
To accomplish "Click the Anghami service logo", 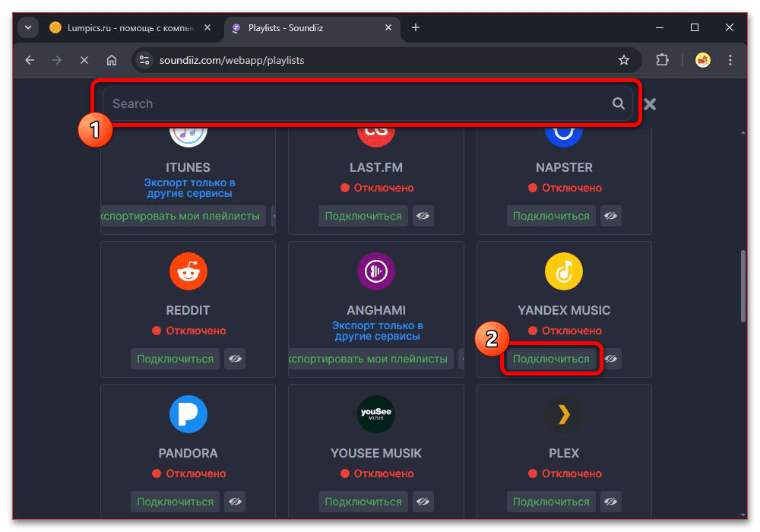I will coord(375,272).
